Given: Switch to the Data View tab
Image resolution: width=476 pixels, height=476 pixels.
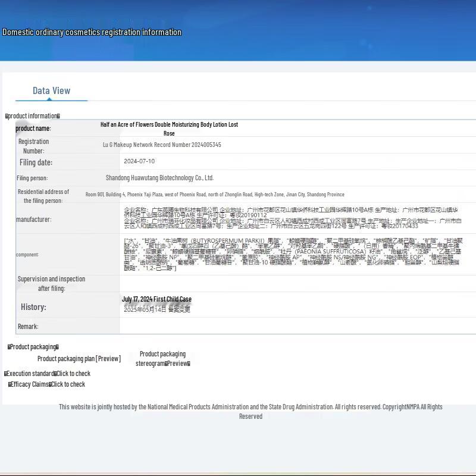Looking at the screenshot, I should click(51, 91).
